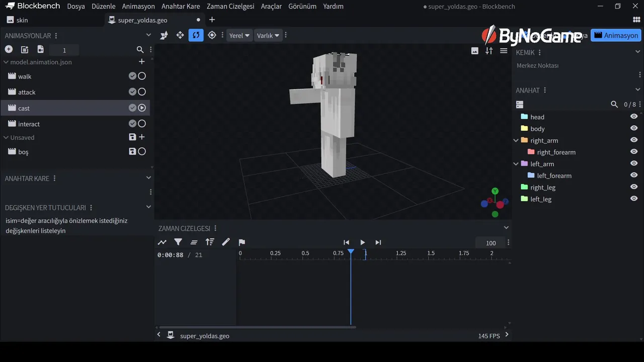Open the Varlık dropdown
This screenshot has height=362, width=644.
click(268, 36)
